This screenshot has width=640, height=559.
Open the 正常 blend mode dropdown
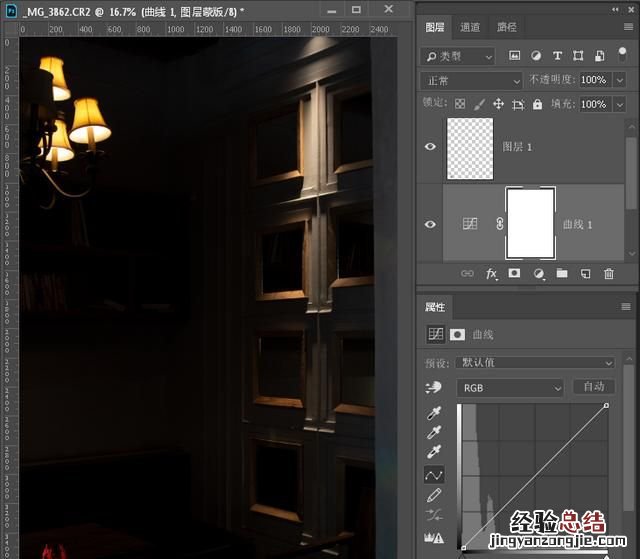pyautogui.click(x=471, y=80)
